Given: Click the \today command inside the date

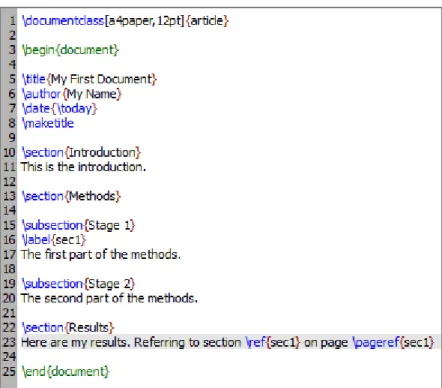Looking at the screenshot, I should pyautogui.click(x=75, y=109).
